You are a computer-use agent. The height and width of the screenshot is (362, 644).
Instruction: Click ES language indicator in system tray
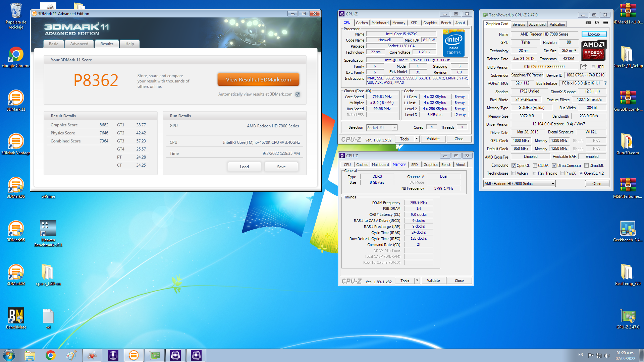pos(581,355)
